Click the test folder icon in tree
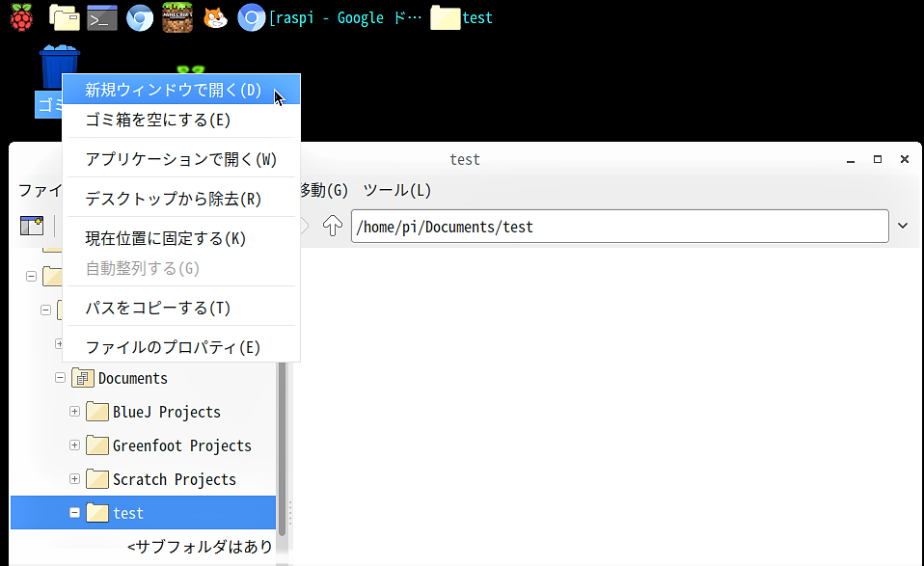The height and width of the screenshot is (566, 924). point(97,512)
